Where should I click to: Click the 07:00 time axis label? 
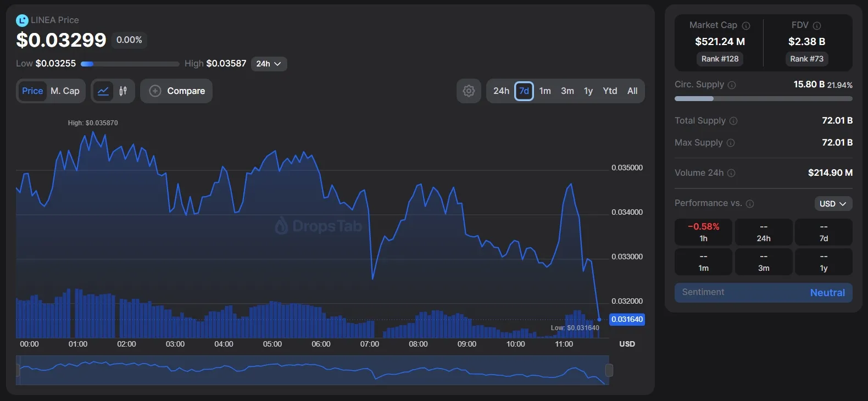(x=370, y=344)
